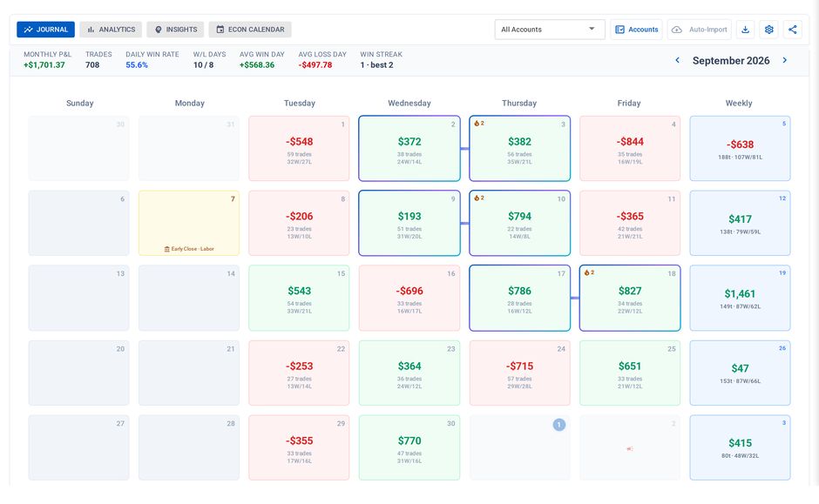
Task: Select the empty Sunday 13 cell
Action: [79, 298]
